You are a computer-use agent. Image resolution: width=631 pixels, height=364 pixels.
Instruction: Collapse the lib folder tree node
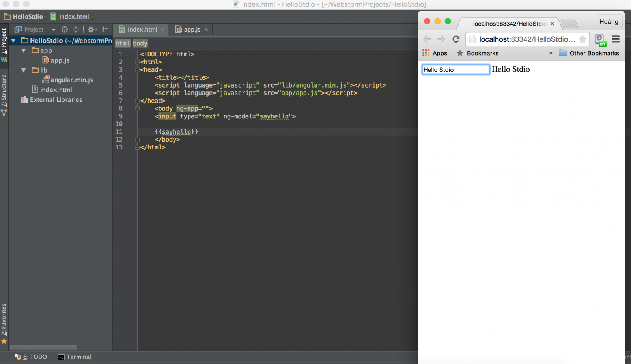pyautogui.click(x=24, y=70)
